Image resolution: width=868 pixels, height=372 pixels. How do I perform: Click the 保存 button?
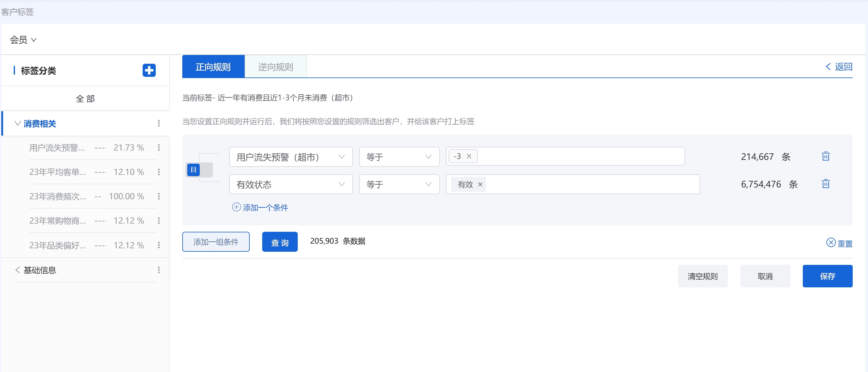coord(827,276)
